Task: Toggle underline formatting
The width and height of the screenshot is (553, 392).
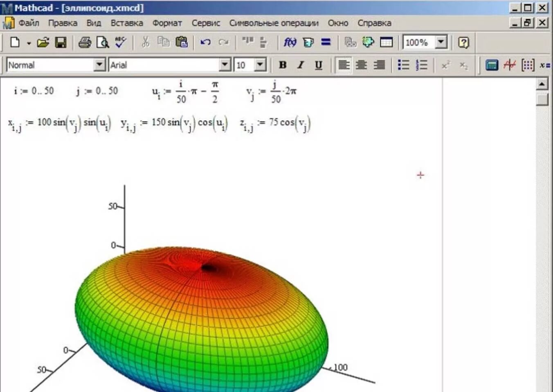Action: (x=319, y=65)
